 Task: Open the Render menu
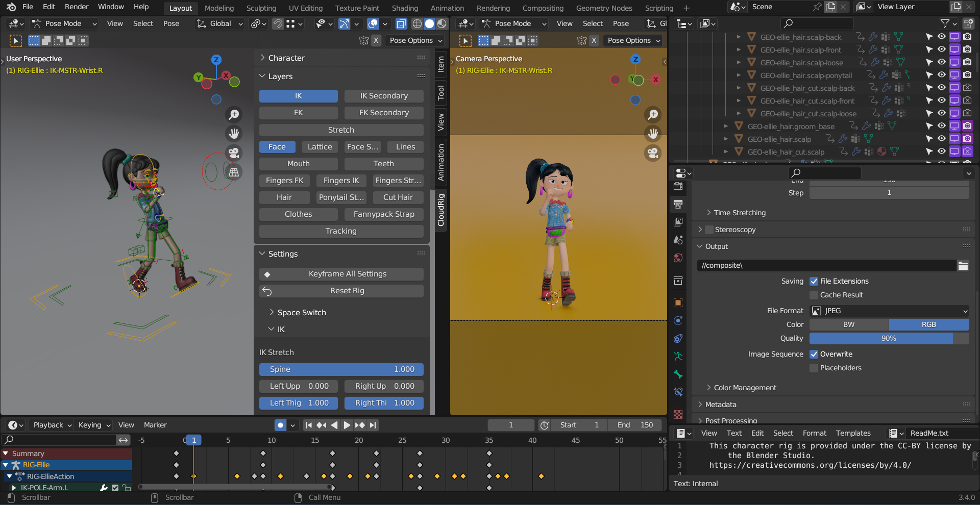pyautogui.click(x=77, y=7)
